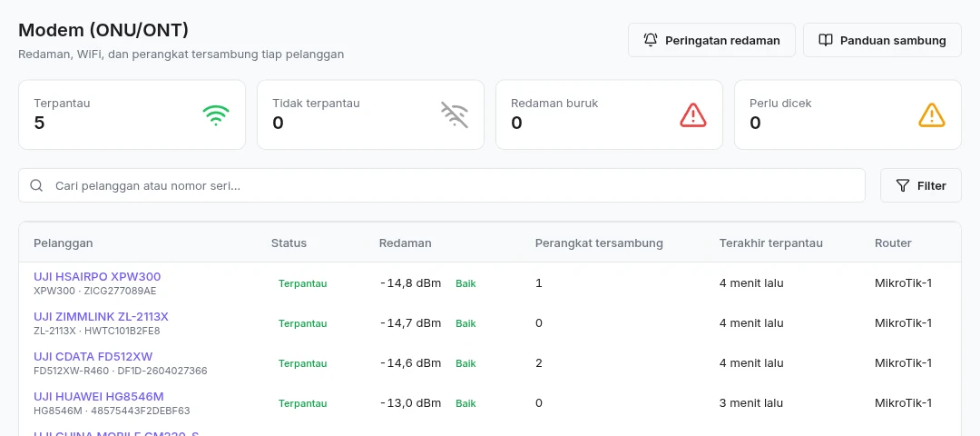Open customer UJI HSAIRPO XPW300
Viewport: 980px width, 436px height.
pos(97,276)
